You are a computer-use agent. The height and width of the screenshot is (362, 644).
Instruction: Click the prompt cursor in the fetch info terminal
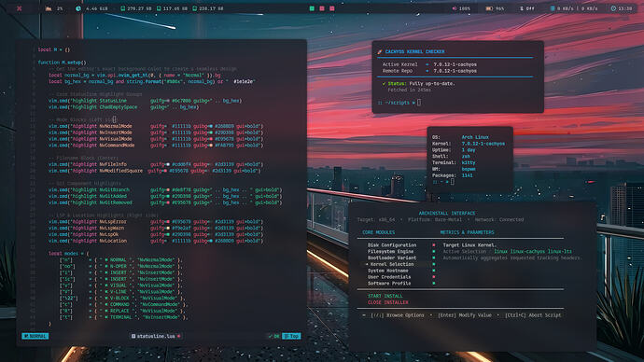[452, 182]
